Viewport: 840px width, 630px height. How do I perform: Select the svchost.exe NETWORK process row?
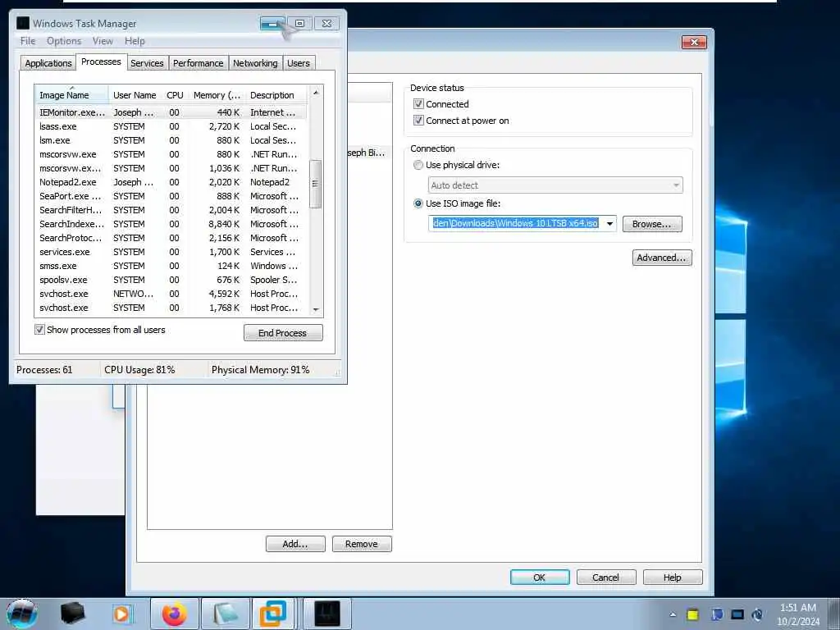(x=171, y=294)
